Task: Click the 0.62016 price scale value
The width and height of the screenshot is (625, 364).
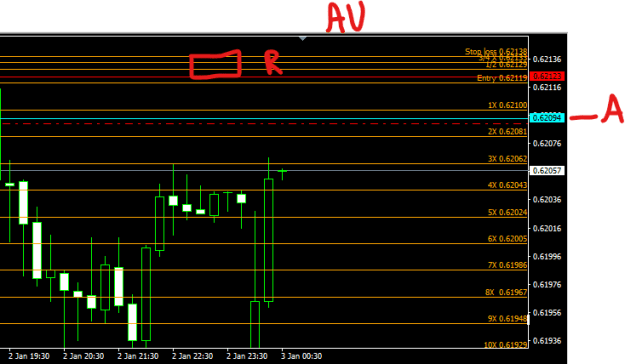Action: (x=547, y=228)
